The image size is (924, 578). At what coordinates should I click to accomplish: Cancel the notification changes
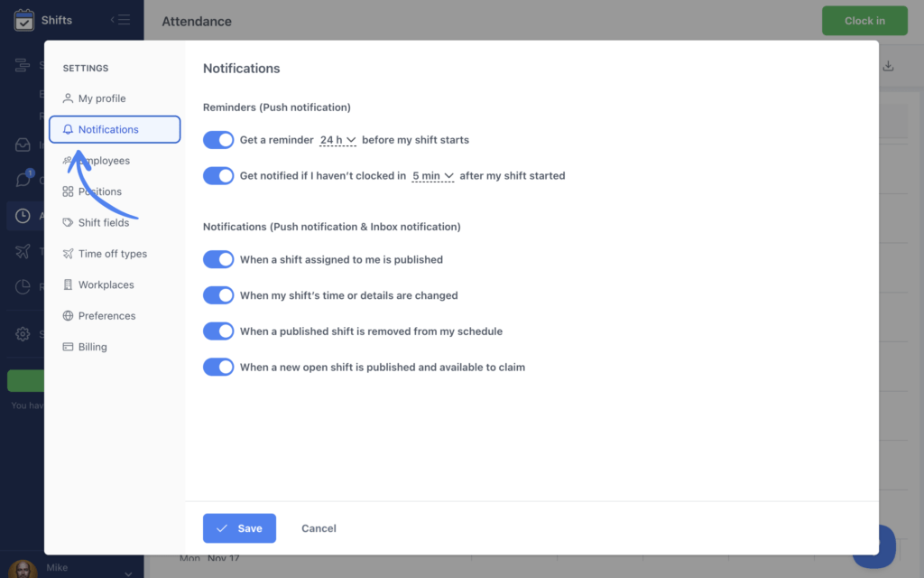[319, 528]
